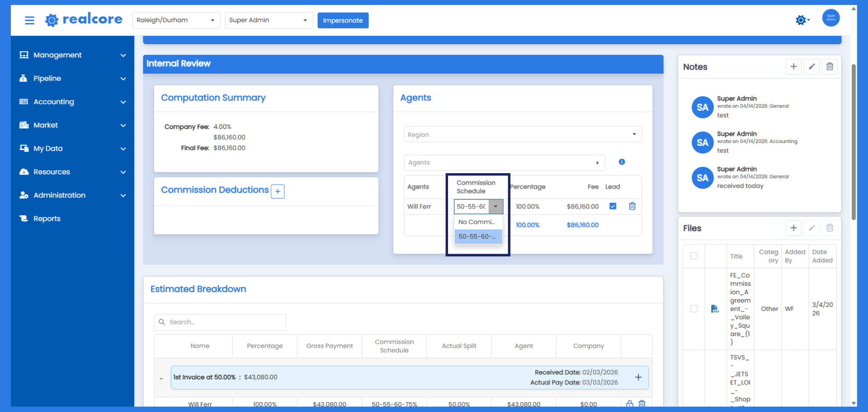Open the hamburger navigation menu

[29, 20]
